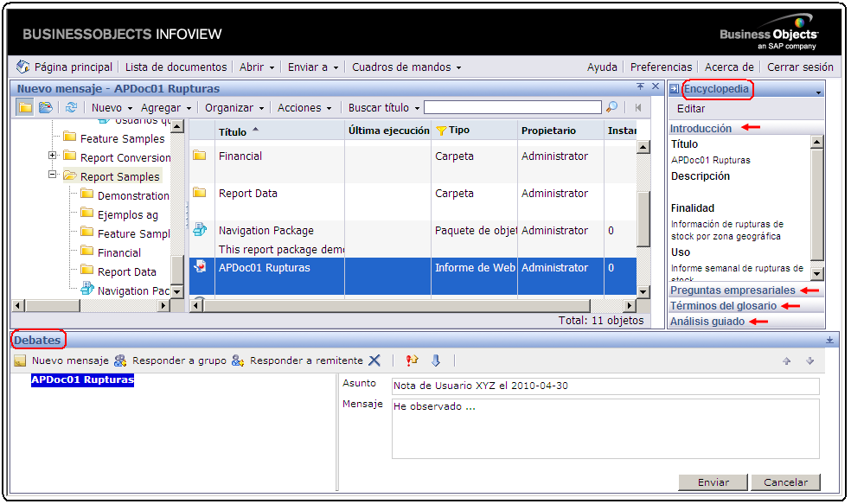The width and height of the screenshot is (851, 504).
Task: Click the high importance flag icon
Action: [x=413, y=360]
